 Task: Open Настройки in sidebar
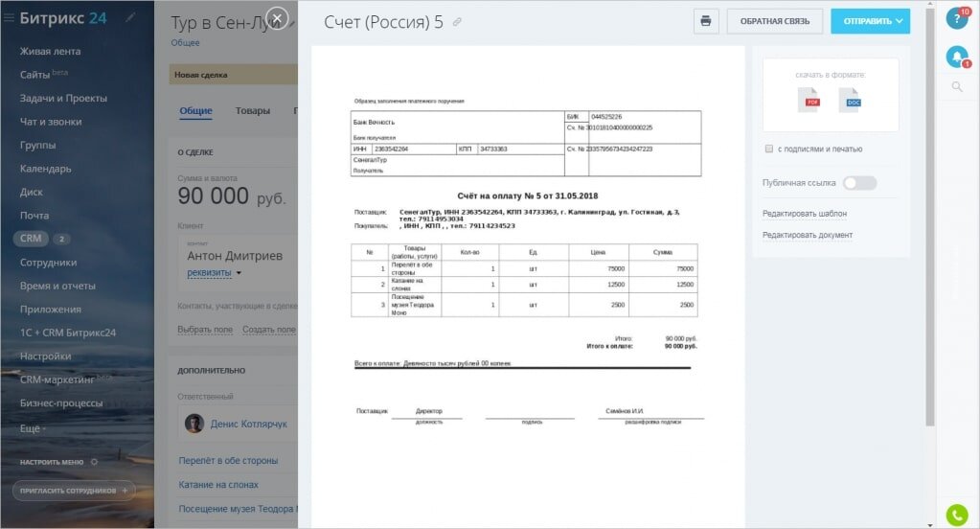point(45,356)
